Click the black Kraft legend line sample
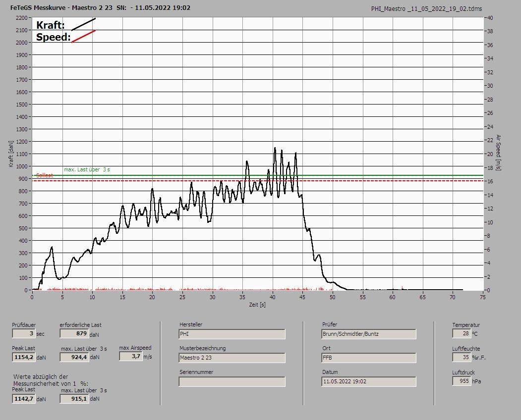This screenshot has width=521, height=420. [83, 24]
